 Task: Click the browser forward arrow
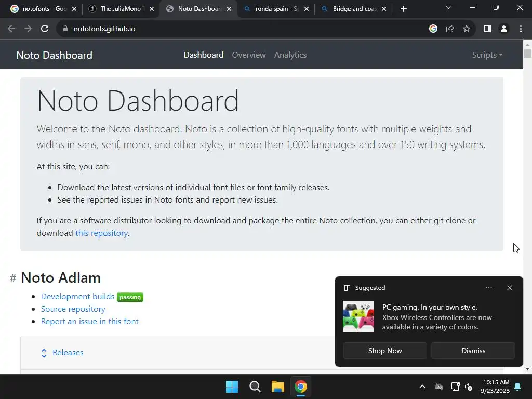coord(28,29)
